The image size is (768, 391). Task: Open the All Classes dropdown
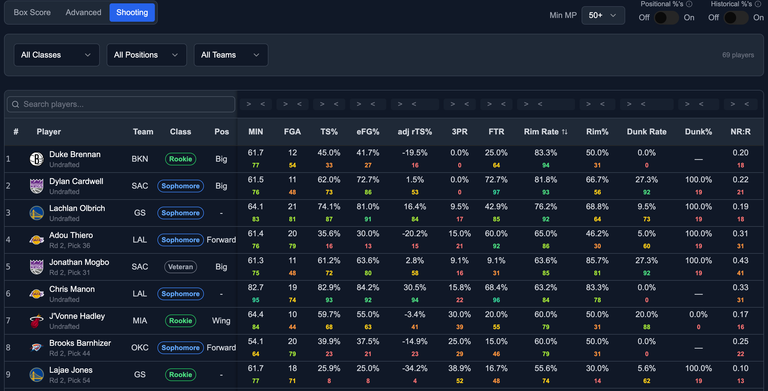coord(56,55)
